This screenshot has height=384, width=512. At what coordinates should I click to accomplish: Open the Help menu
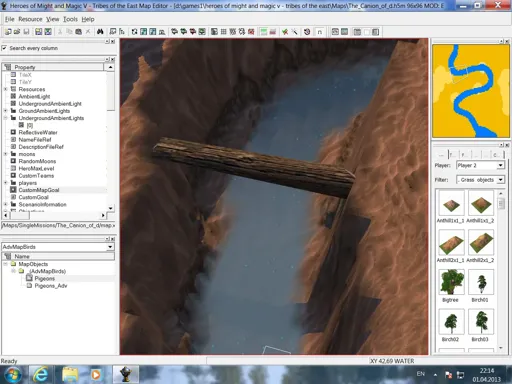88,19
